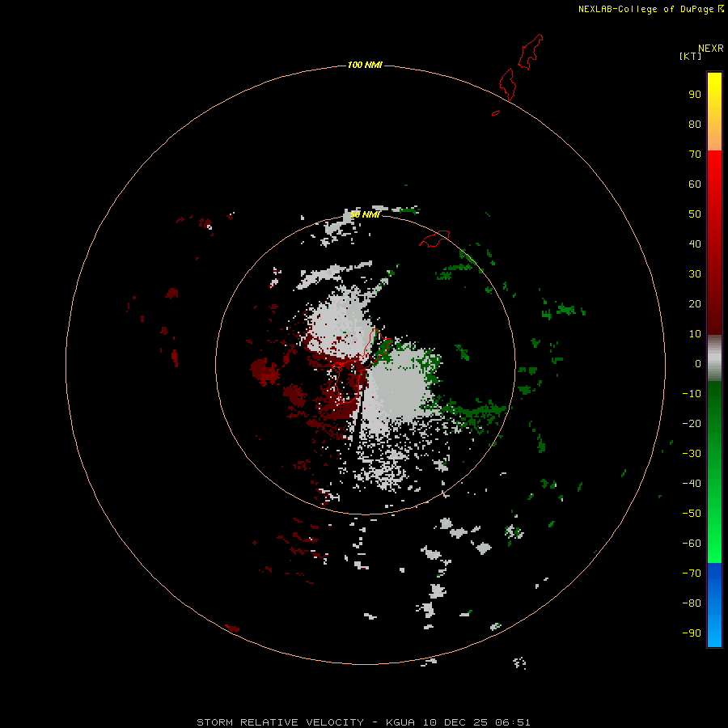Click the -50 value on velocity scale

click(x=692, y=513)
